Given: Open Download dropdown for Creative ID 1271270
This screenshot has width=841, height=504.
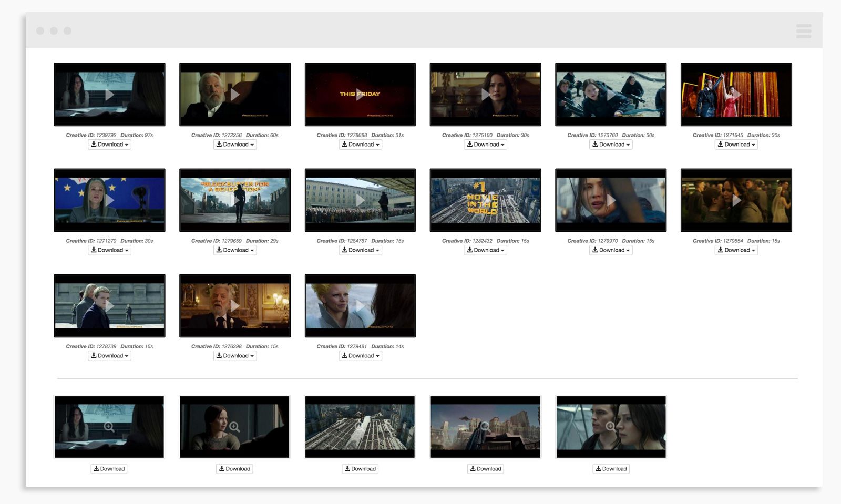Looking at the screenshot, I should [x=109, y=250].
